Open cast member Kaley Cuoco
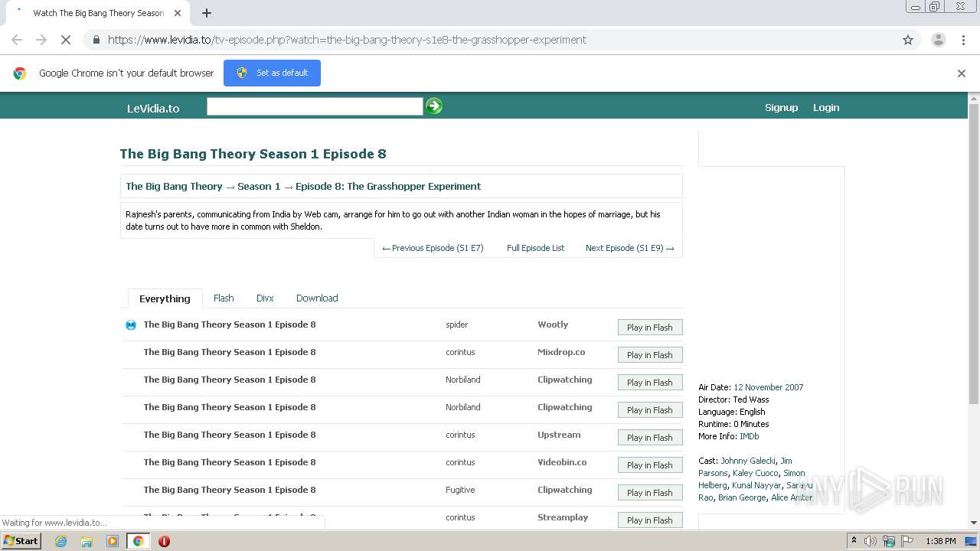Image resolution: width=980 pixels, height=551 pixels. pyautogui.click(x=756, y=473)
